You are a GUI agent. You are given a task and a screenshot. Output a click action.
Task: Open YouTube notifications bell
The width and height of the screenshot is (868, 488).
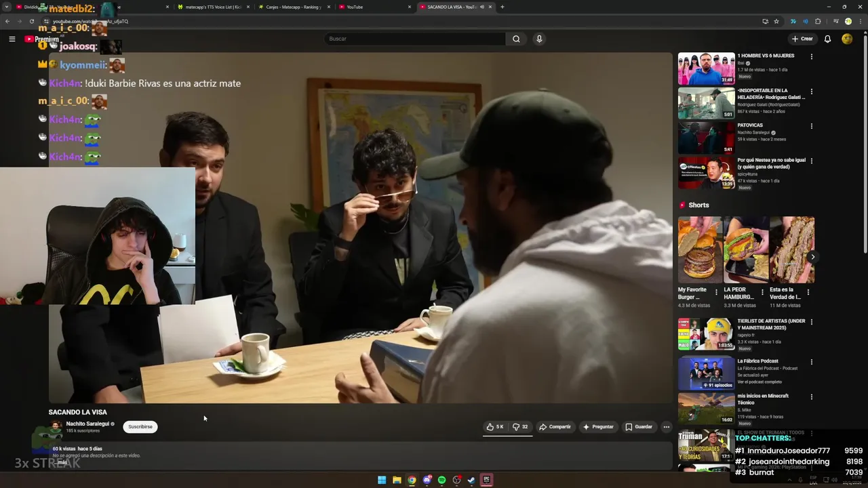(x=827, y=39)
